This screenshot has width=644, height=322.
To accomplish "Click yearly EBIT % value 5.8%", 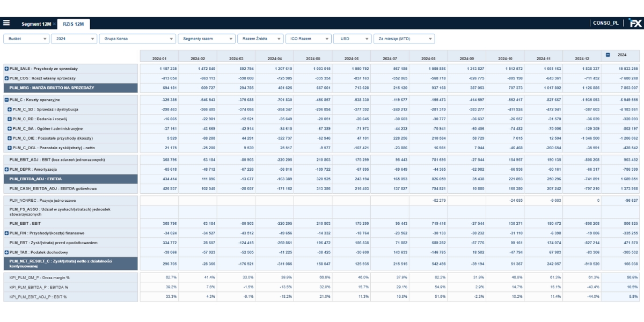I will click(621, 296).
